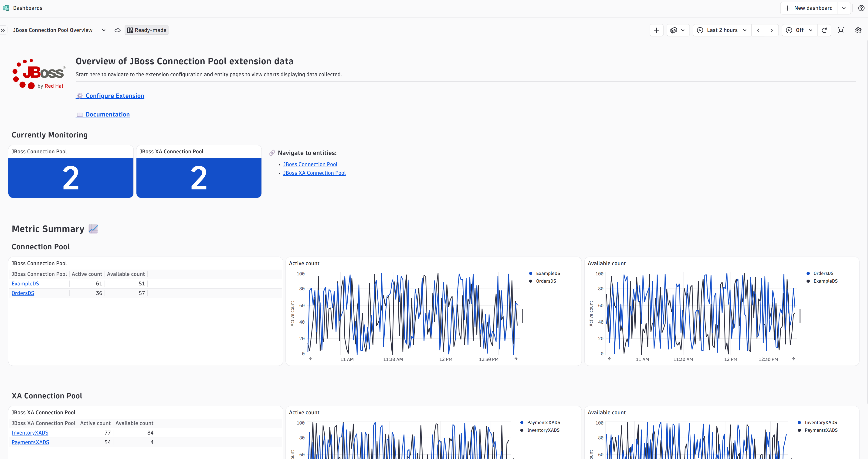
Task: Open PaymentsXADS table row link
Action: coord(30,442)
